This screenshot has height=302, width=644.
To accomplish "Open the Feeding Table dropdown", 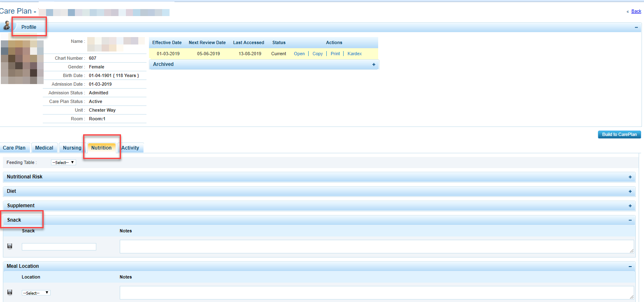I will [x=63, y=163].
